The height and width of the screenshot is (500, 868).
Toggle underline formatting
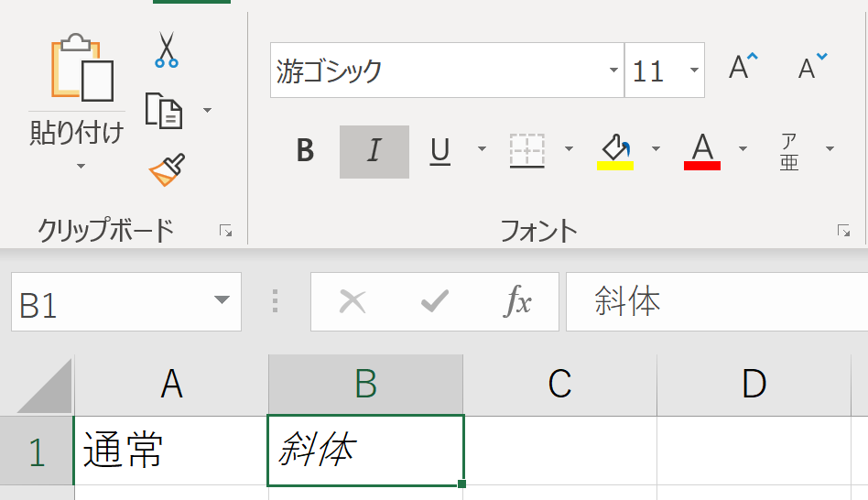(x=440, y=151)
